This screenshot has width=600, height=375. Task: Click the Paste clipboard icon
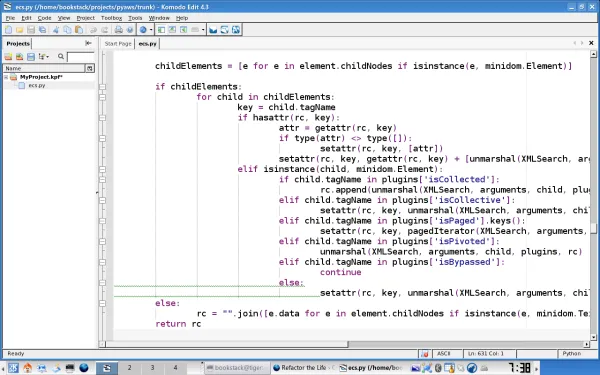click(79, 30)
